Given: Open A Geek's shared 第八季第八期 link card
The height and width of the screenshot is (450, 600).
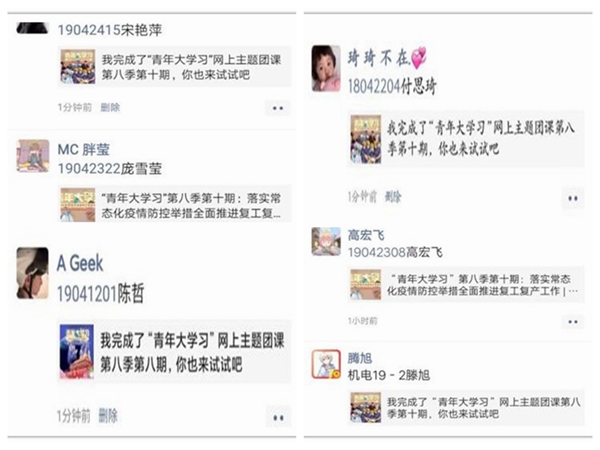Looking at the screenshot, I should coord(174,351).
